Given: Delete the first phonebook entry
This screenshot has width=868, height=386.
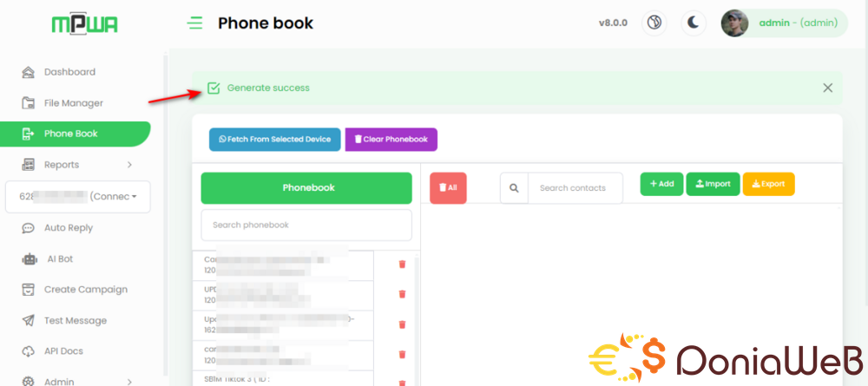Looking at the screenshot, I should 403,265.
